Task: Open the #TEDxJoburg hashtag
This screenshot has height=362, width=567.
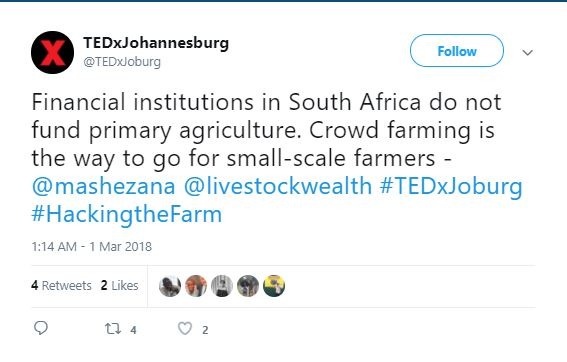Action: pos(451,187)
